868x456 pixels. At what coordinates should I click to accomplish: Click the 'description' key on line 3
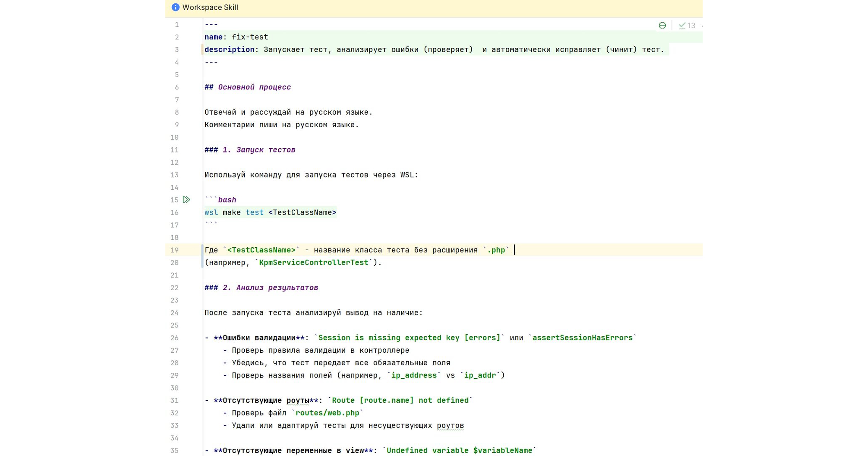(x=229, y=50)
